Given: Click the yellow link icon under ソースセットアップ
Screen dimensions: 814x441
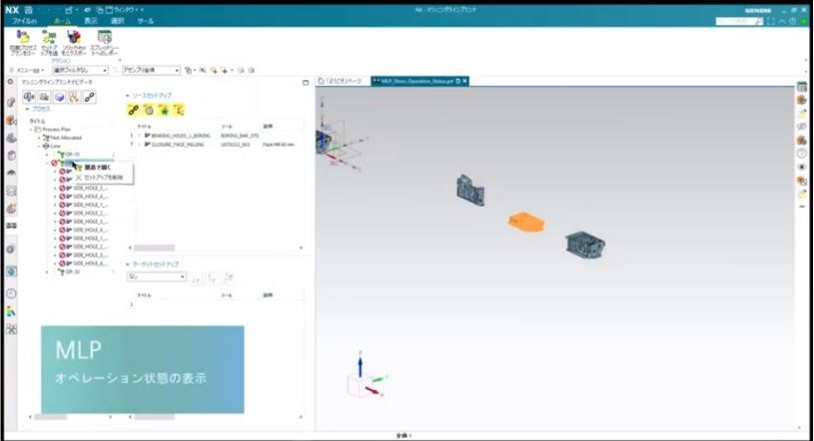Looking at the screenshot, I should point(133,110).
